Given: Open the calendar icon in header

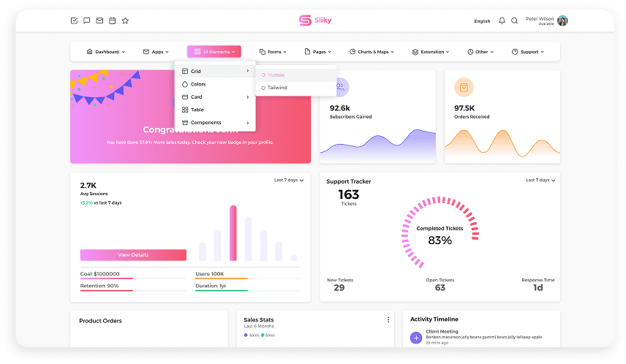Looking at the screenshot, I should pyautogui.click(x=112, y=20).
